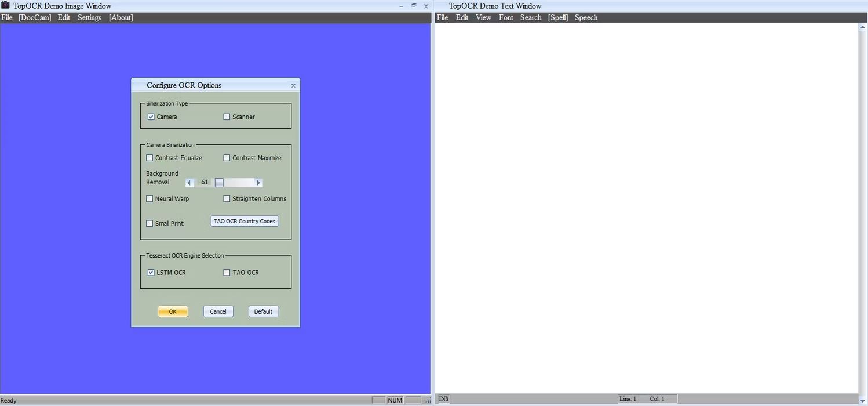This screenshot has width=868, height=406.
Task: Maximize the TopOCR Image Window
Action: (x=414, y=6)
